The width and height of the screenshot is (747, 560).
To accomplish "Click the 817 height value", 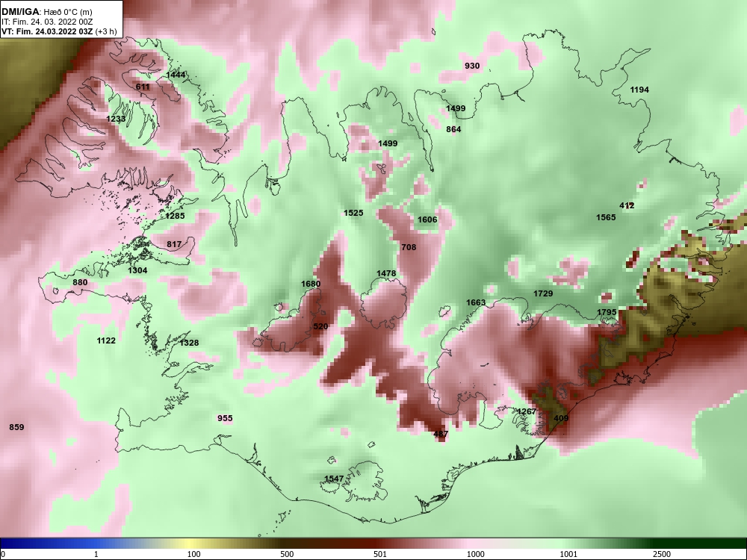I will coord(174,244).
